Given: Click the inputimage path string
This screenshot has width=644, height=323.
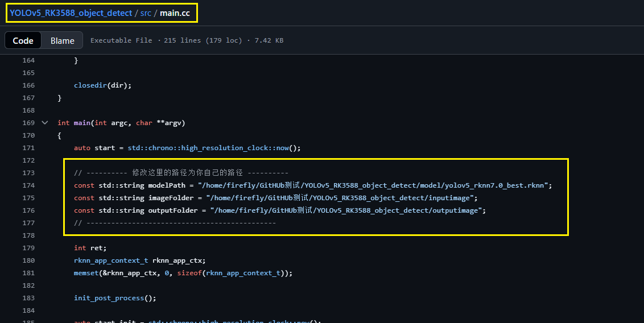Looking at the screenshot, I should pos(340,198).
